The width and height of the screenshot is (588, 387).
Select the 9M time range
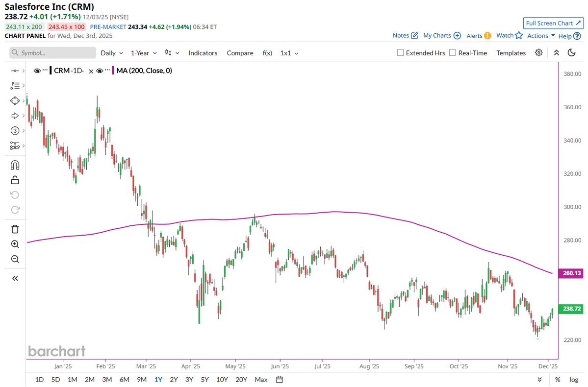141,380
